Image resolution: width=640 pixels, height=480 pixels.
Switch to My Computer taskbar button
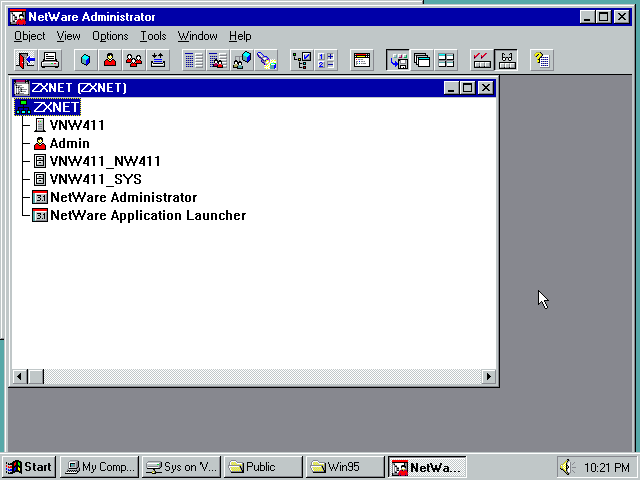tap(100, 467)
